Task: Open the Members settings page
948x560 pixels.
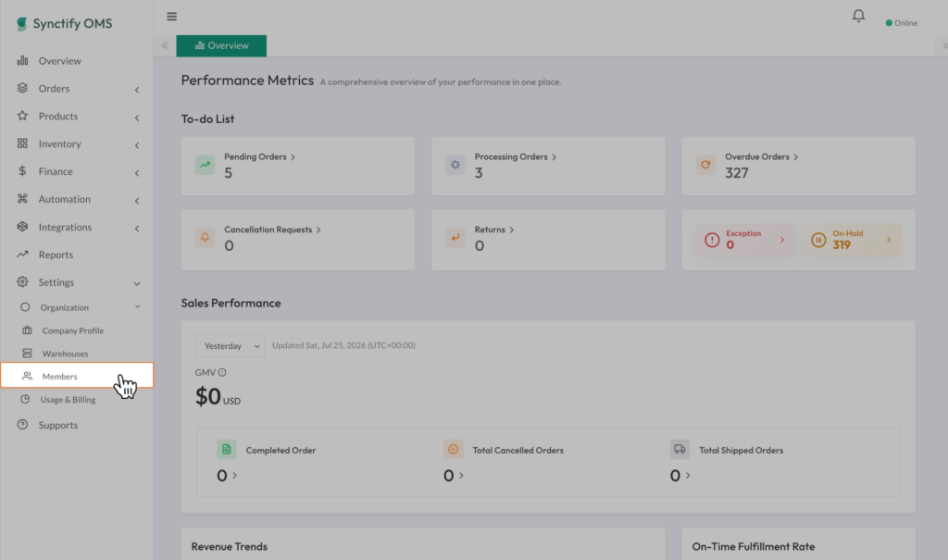Action: [x=77, y=376]
